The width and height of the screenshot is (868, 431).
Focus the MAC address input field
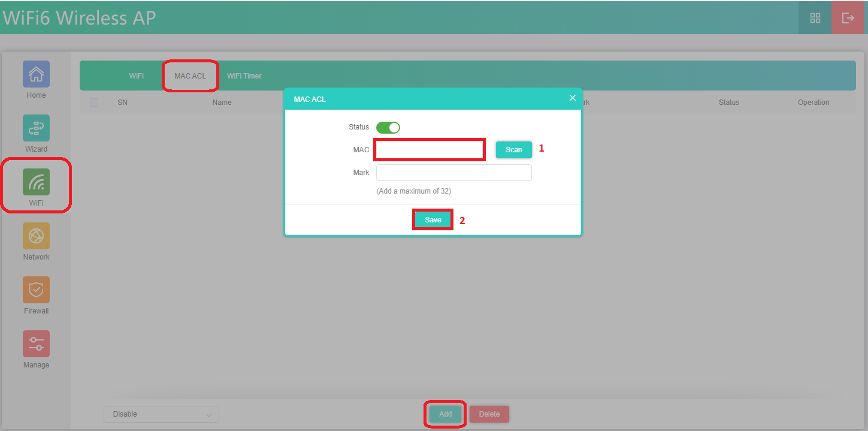click(x=430, y=149)
